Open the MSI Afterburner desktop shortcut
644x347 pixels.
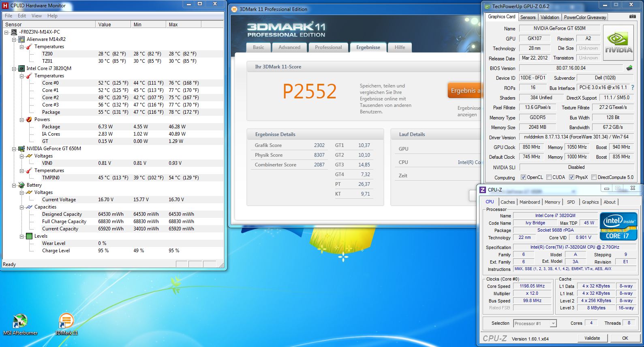pos(20,322)
